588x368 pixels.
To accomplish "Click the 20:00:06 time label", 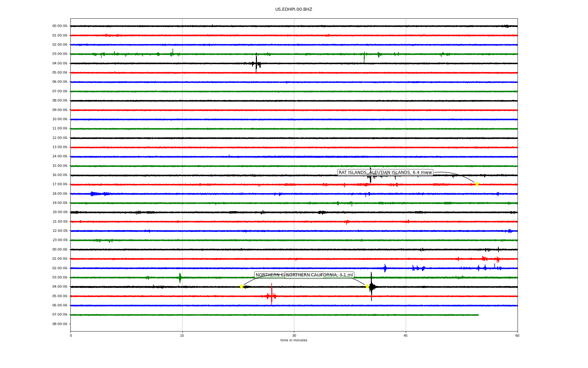I will [x=60, y=212].
